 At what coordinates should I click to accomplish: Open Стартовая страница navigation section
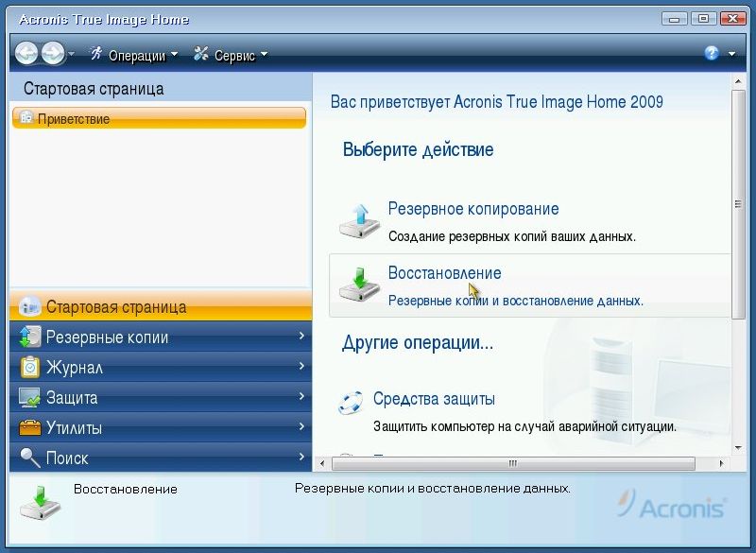click(x=161, y=306)
